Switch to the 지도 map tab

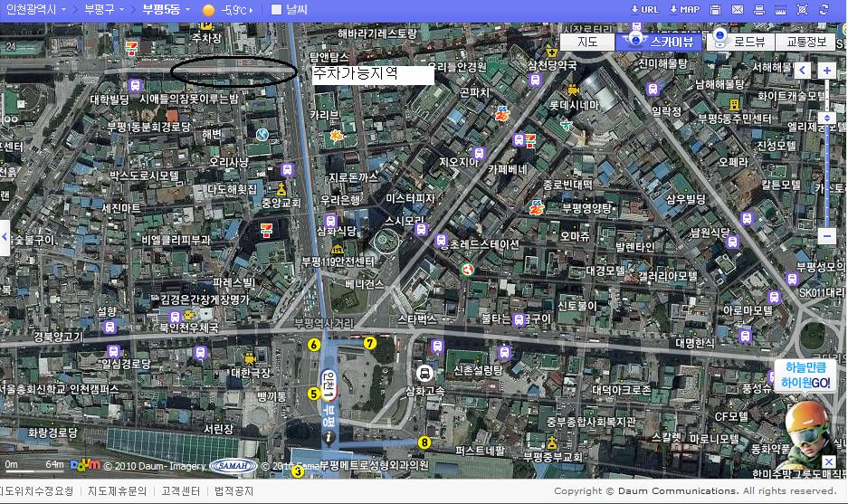[587, 41]
